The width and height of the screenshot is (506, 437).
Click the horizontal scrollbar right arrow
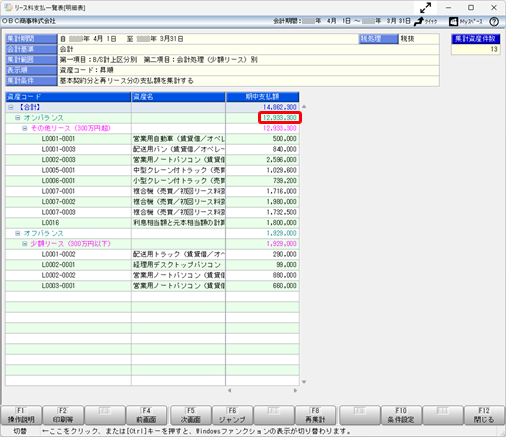[295, 390]
